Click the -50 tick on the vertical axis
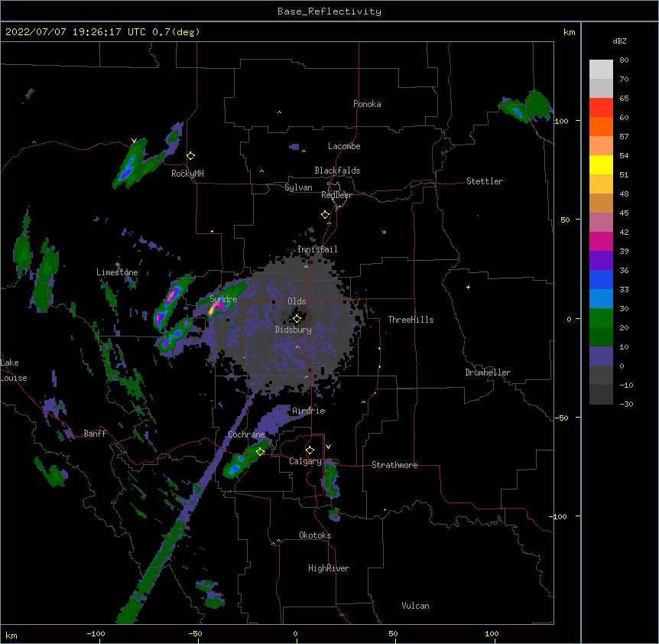 [x=561, y=418]
